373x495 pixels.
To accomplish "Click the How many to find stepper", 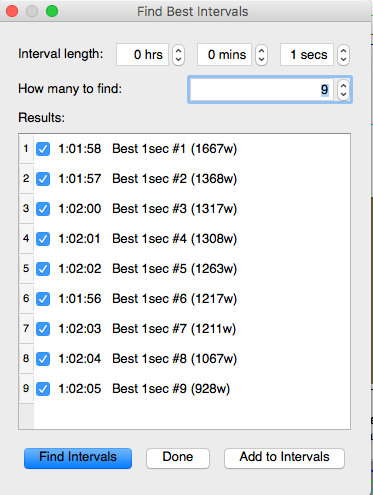I will [x=343, y=90].
